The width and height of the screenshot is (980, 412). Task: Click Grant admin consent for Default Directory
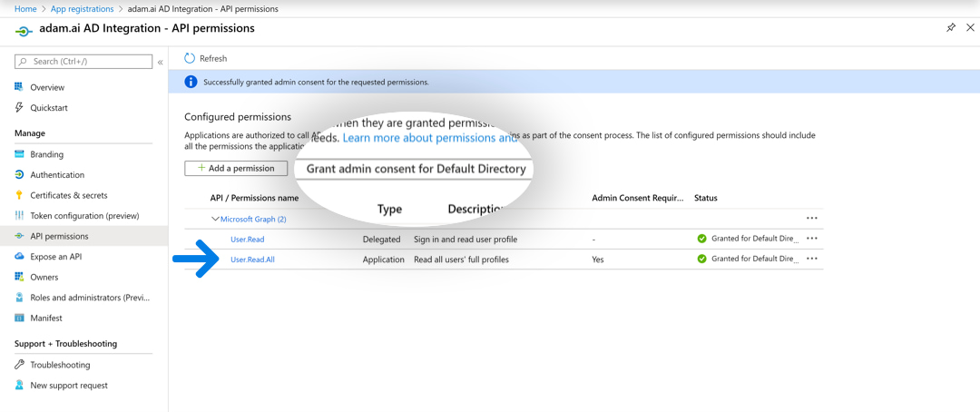tap(416, 169)
